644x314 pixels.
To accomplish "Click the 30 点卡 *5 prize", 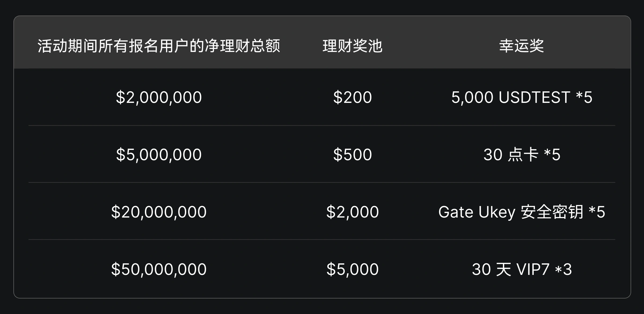I will pyautogui.click(x=521, y=155).
